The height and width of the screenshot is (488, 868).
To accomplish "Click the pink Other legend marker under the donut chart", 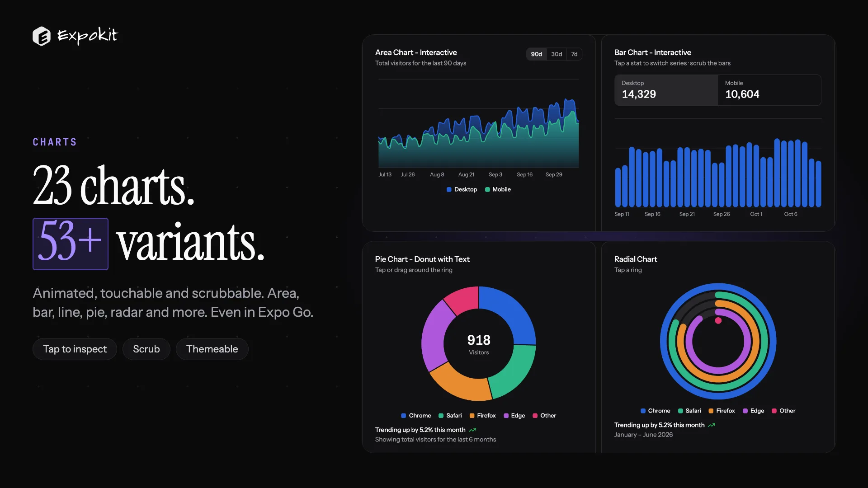I will 535,416.
